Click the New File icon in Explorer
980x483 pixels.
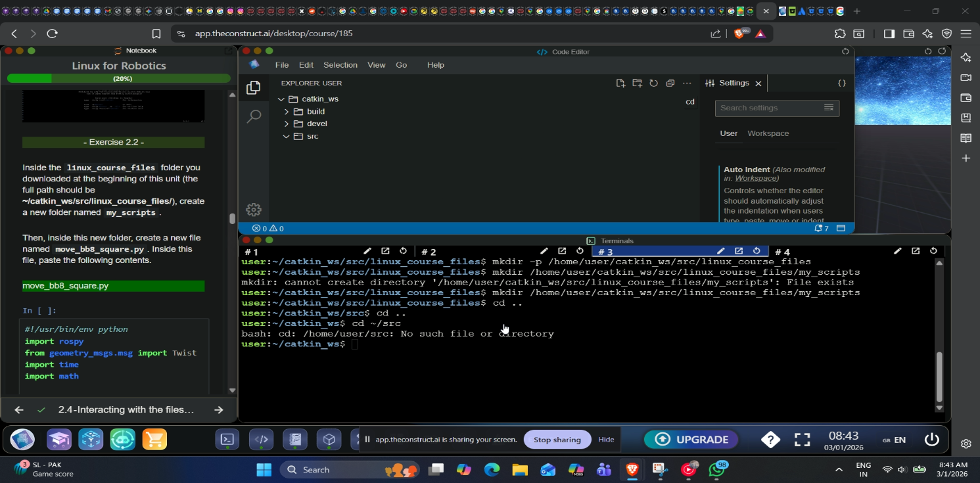click(x=620, y=83)
